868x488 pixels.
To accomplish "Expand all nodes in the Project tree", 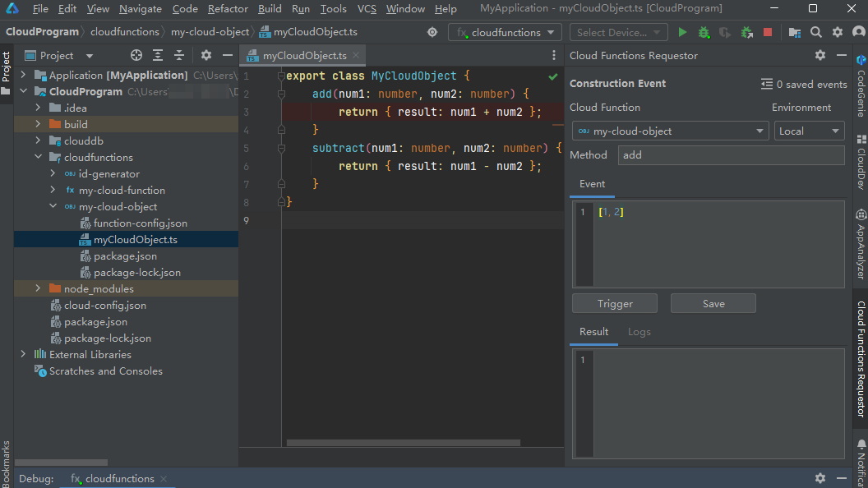I will point(157,55).
